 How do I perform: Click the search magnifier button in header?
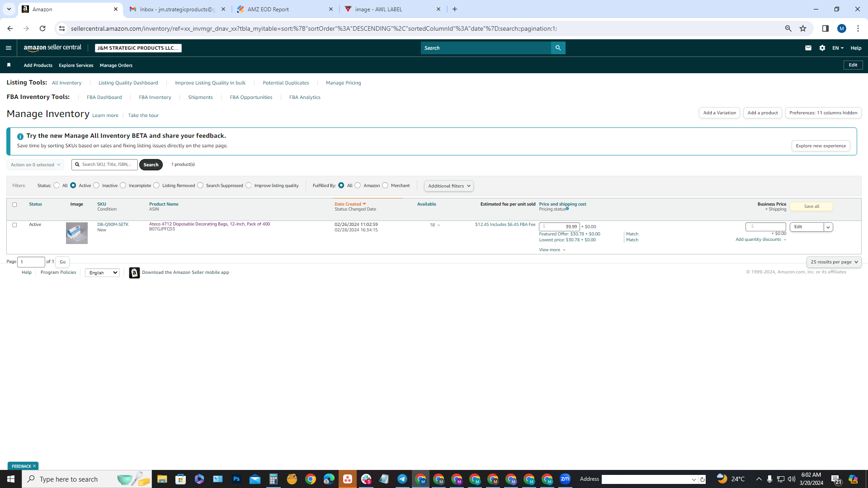[558, 48]
